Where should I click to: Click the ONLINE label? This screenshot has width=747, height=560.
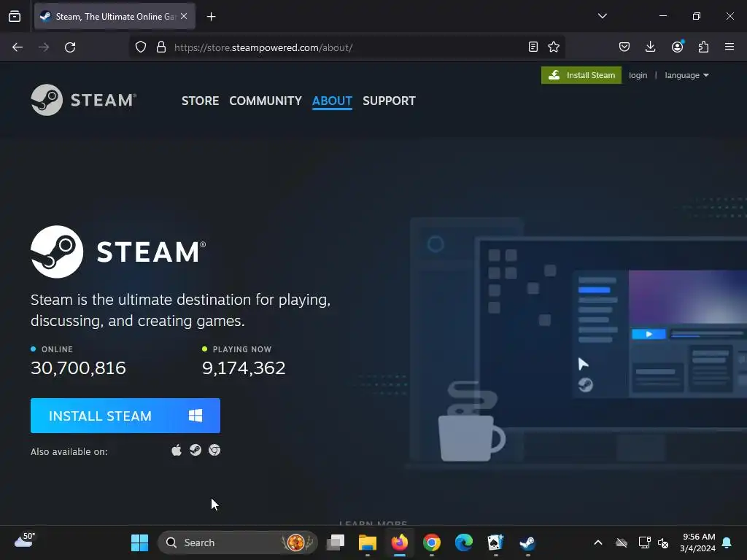[57, 349]
